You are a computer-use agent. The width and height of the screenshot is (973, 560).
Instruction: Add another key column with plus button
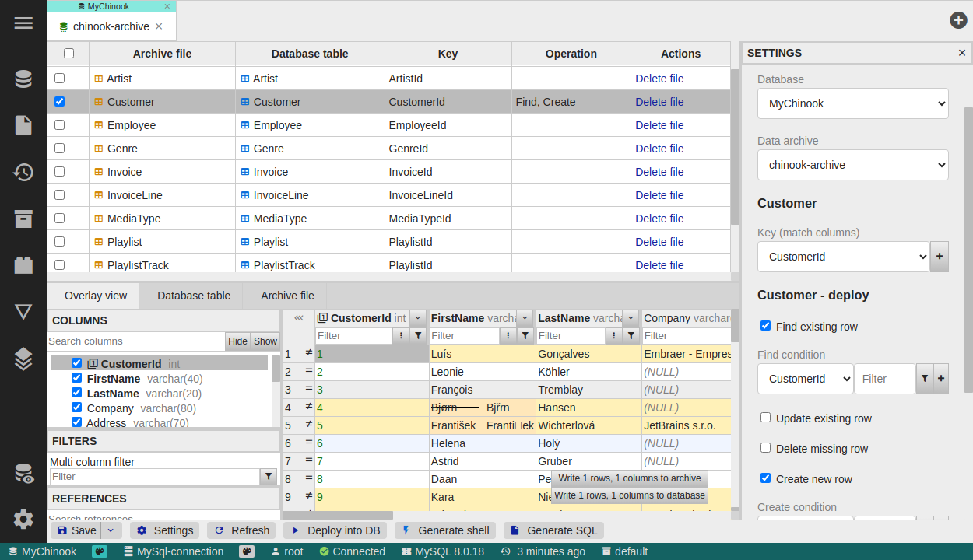coord(940,257)
